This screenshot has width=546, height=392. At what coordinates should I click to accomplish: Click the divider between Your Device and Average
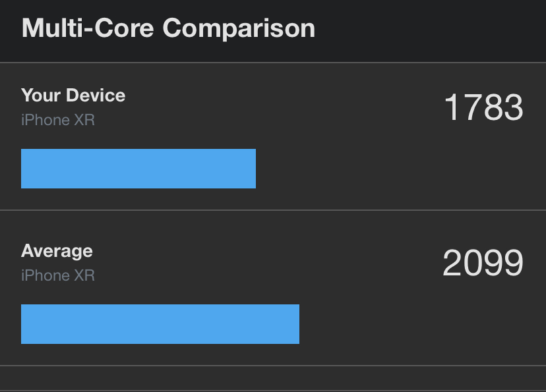273,210
